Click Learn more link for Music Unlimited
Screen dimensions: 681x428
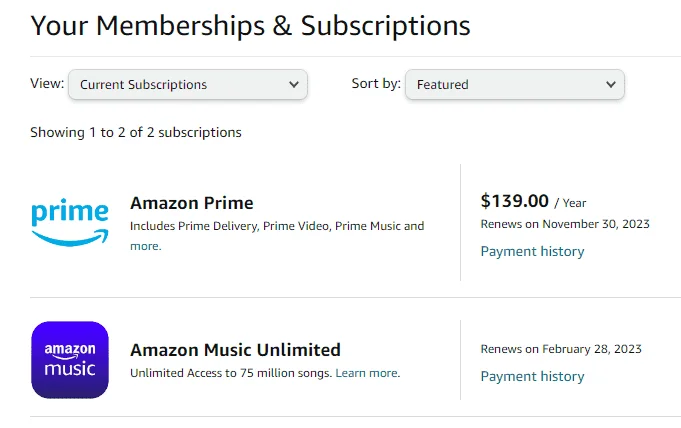[x=368, y=373]
